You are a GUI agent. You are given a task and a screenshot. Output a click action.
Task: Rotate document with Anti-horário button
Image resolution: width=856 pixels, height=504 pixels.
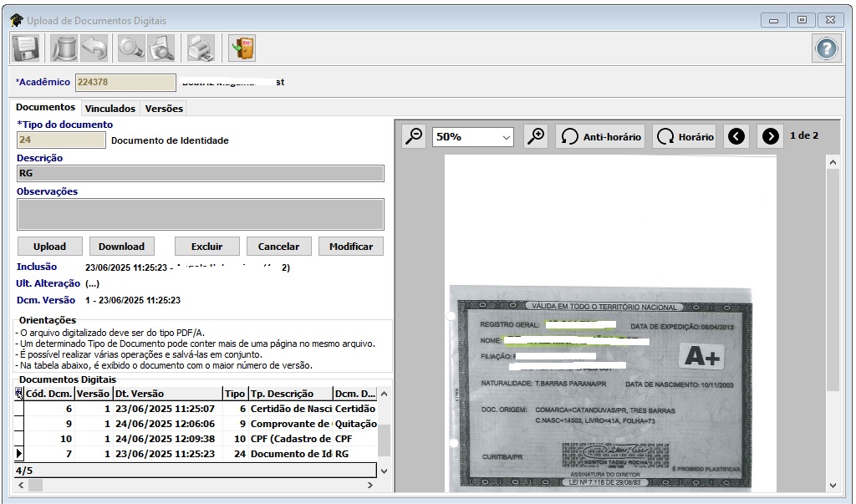coord(600,136)
